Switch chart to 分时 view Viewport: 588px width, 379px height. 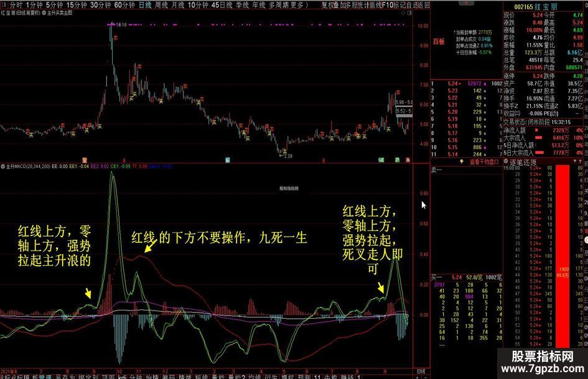click(16, 5)
